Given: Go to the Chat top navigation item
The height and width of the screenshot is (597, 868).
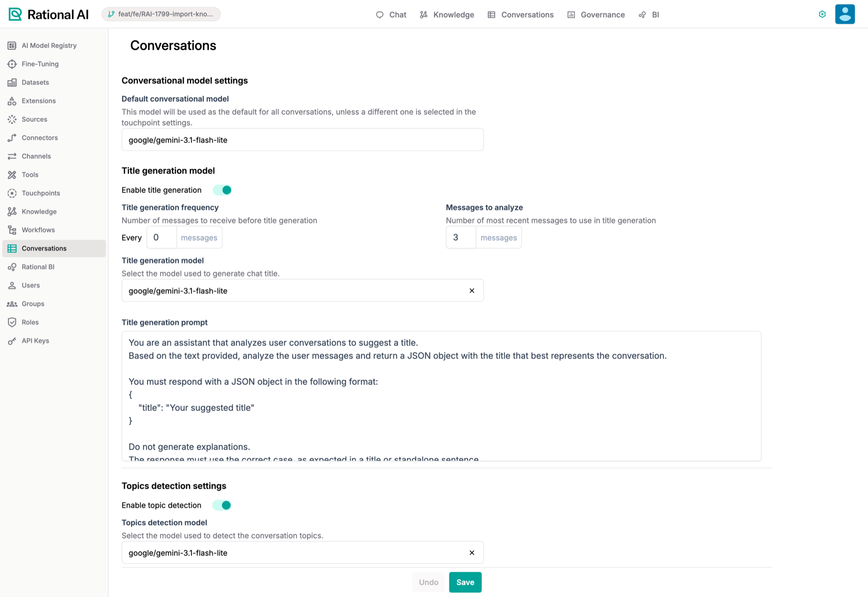Looking at the screenshot, I should pyautogui.click(x=391, y=14).
